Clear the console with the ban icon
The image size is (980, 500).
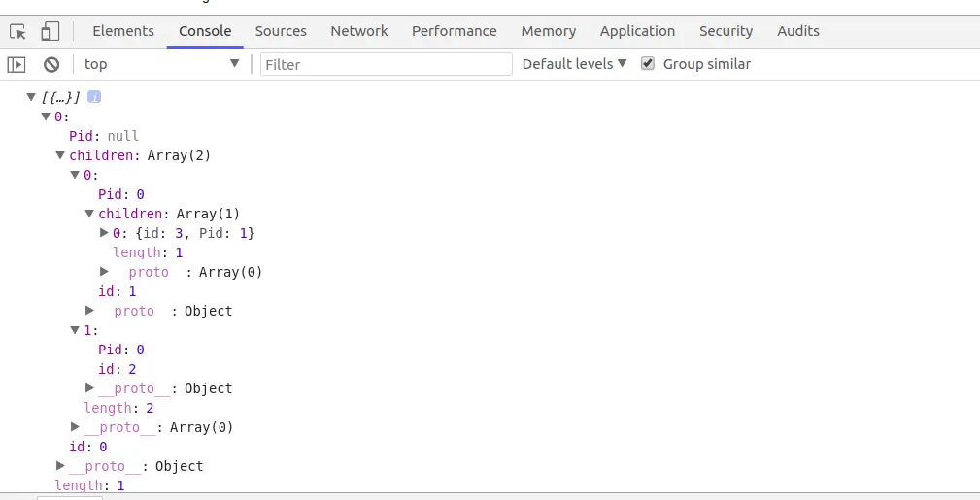51,64
